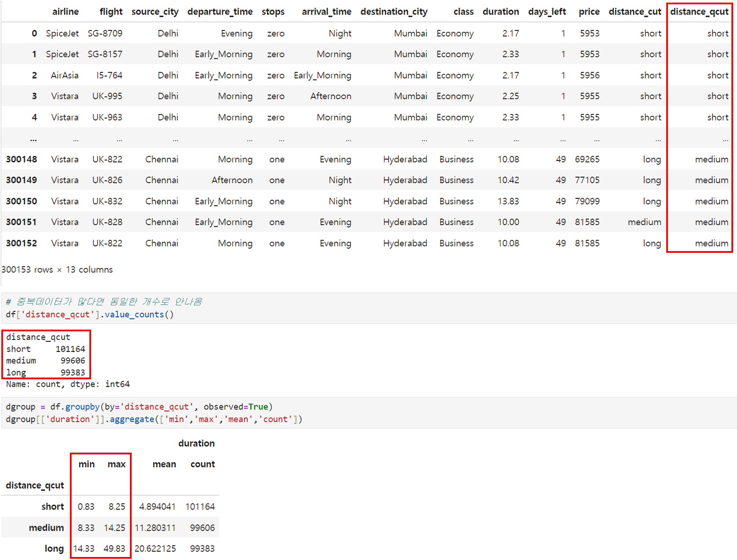
Task: Select flight number UK-995
Action: 107,96
